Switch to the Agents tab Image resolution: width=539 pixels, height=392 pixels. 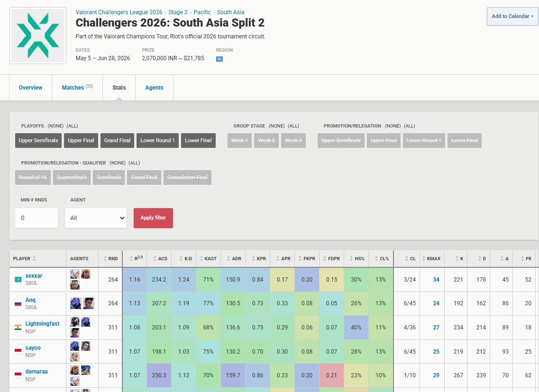[155, 88]
